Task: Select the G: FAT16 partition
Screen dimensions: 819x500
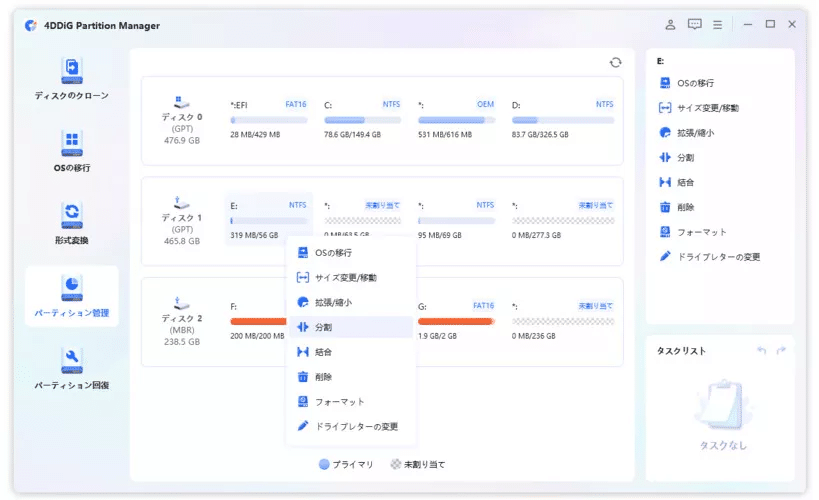Action: 457,321
